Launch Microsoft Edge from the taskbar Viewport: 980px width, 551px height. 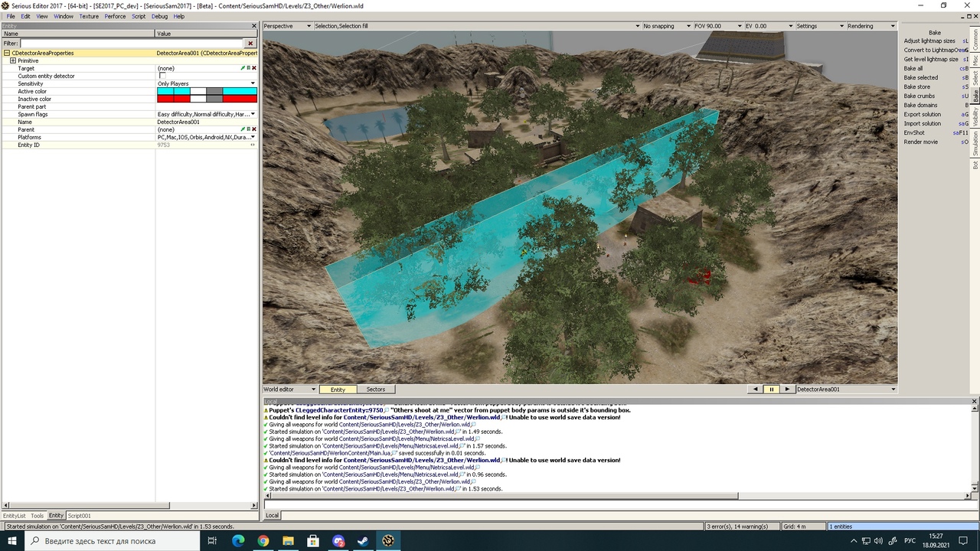237,541
